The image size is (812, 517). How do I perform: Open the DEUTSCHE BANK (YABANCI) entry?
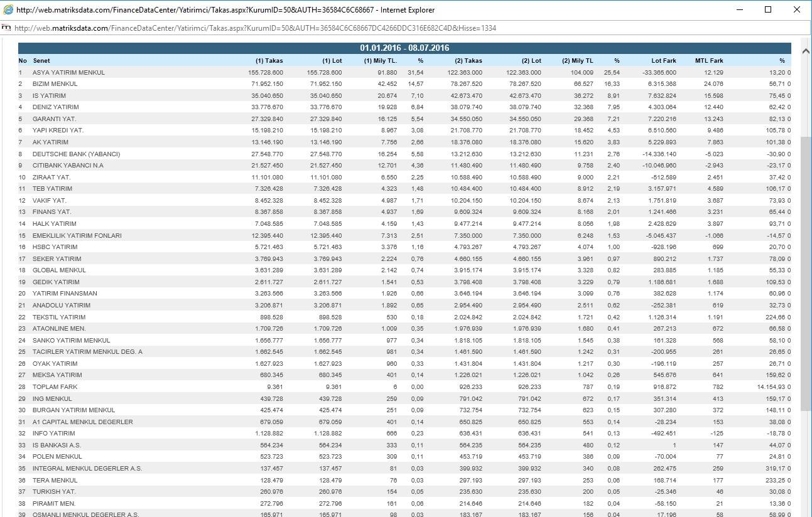[76, 154]
